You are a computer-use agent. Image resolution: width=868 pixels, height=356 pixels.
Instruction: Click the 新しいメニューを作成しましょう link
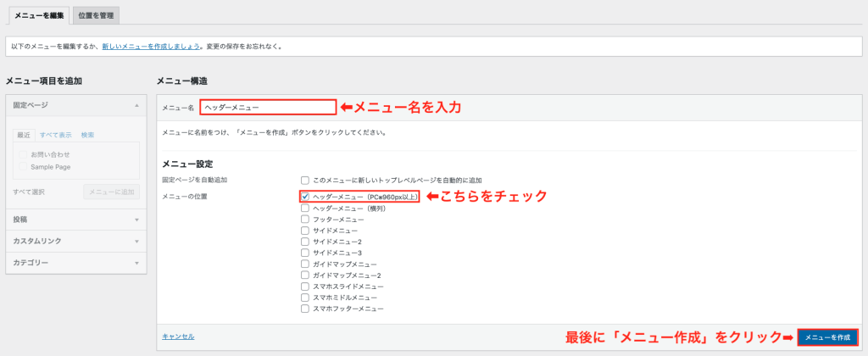151,46
